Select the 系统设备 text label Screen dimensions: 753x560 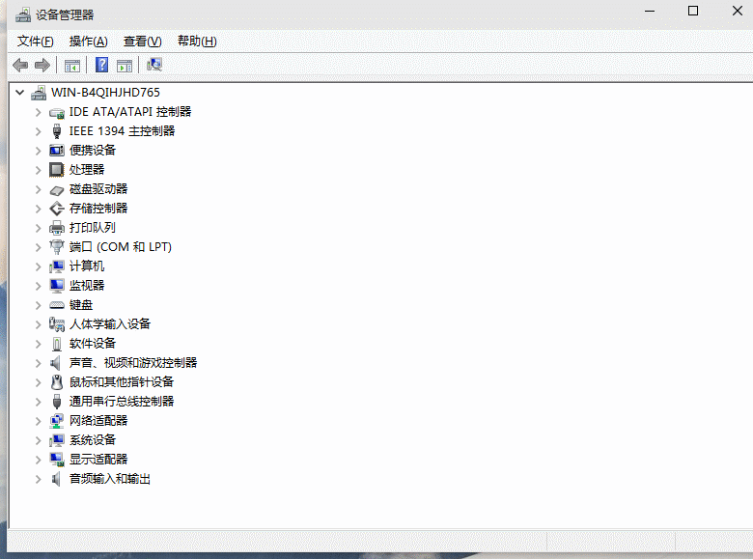93,440
